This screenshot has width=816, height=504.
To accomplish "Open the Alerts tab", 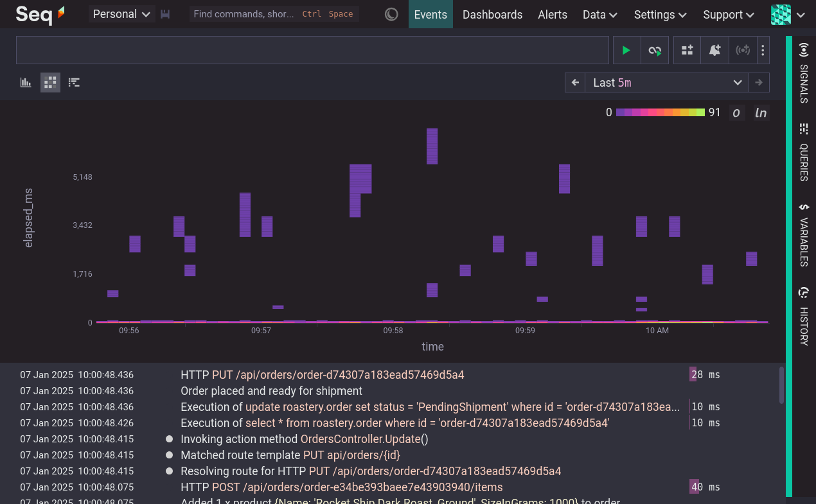I will (552, 14).
